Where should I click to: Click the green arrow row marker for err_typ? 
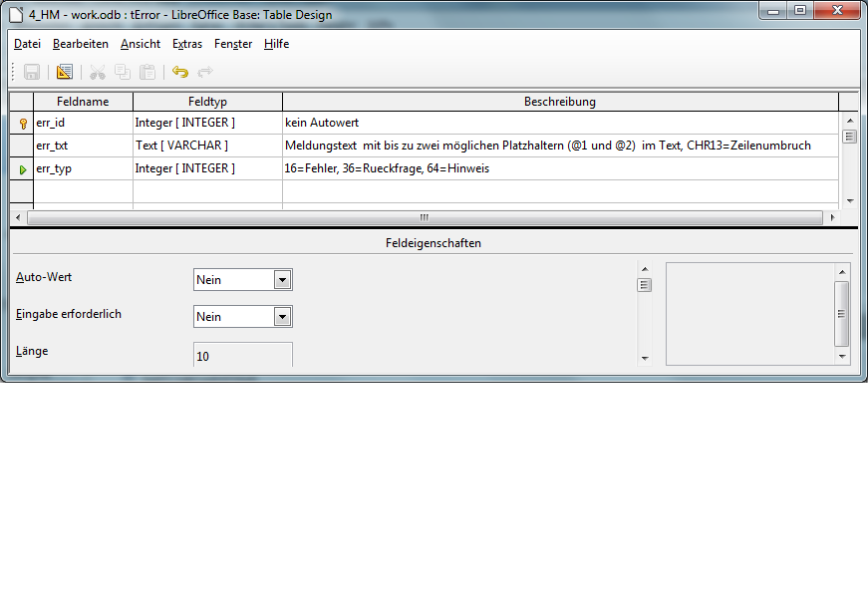click(22, 169)
